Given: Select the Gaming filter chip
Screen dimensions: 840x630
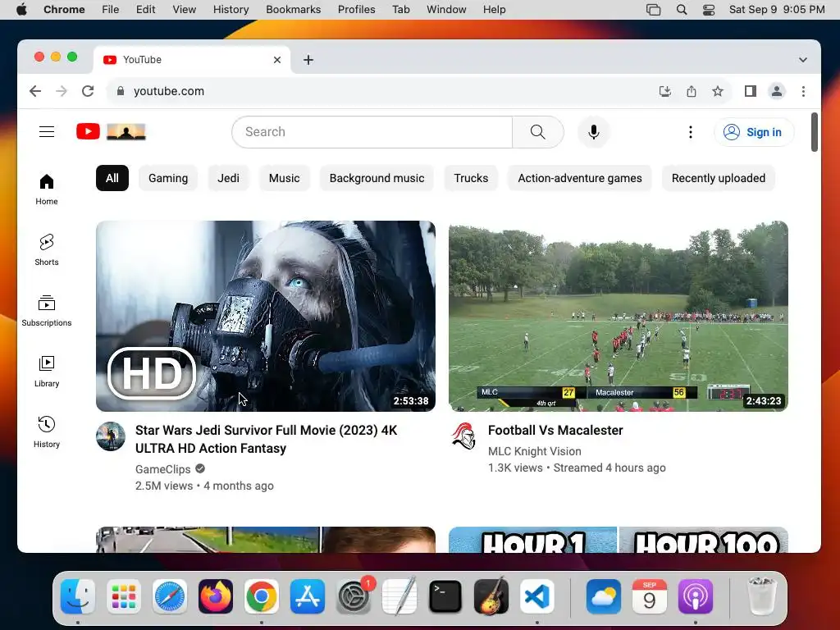Looking at the screenshot, I should [168, 178].
